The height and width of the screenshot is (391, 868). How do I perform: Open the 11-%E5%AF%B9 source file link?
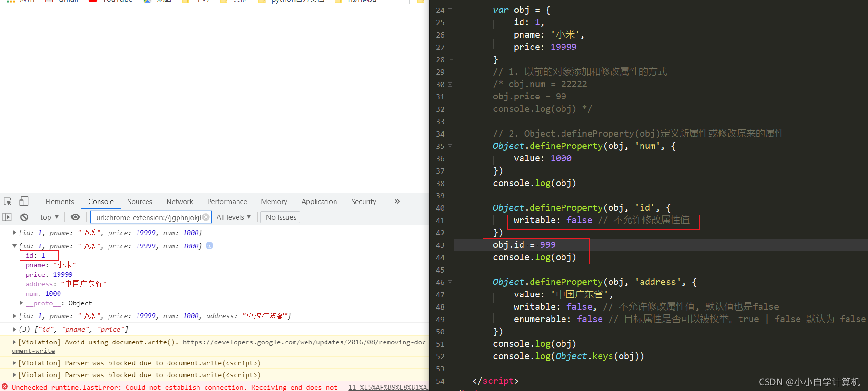tap(388, 387)
